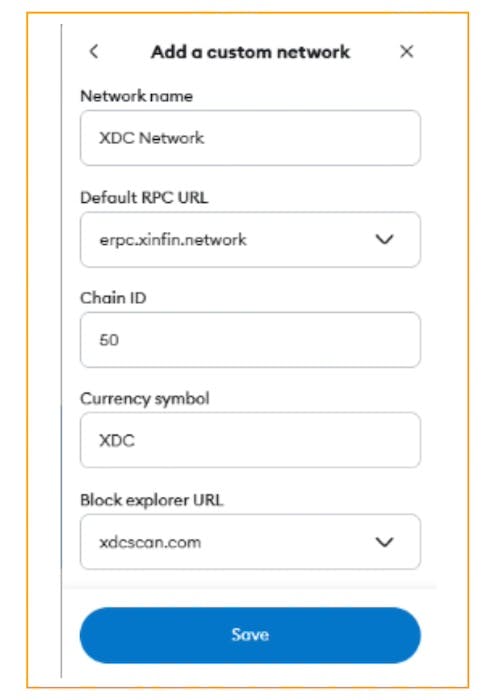The height and width of the screenshot is (700, 500).
Task: Expand the Block explorer URL chevron
Action: pos(384,542)
